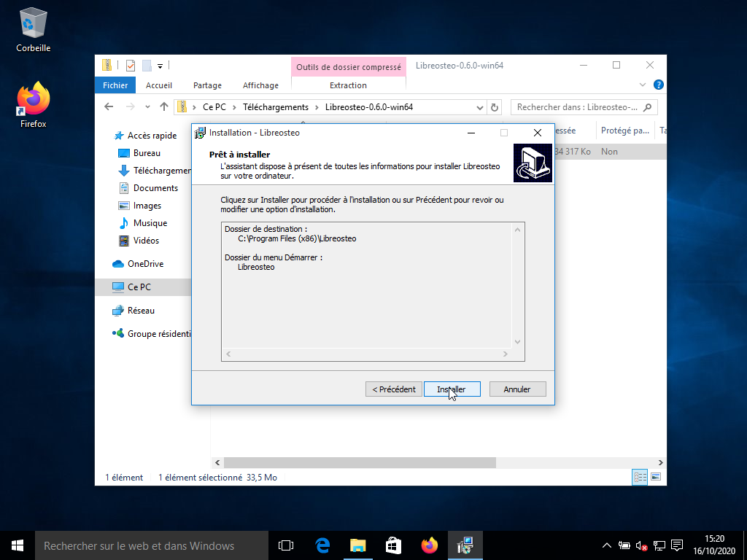Select Réseau in the navigation pane
Viewport: 747px width, 560px height.
141,311
